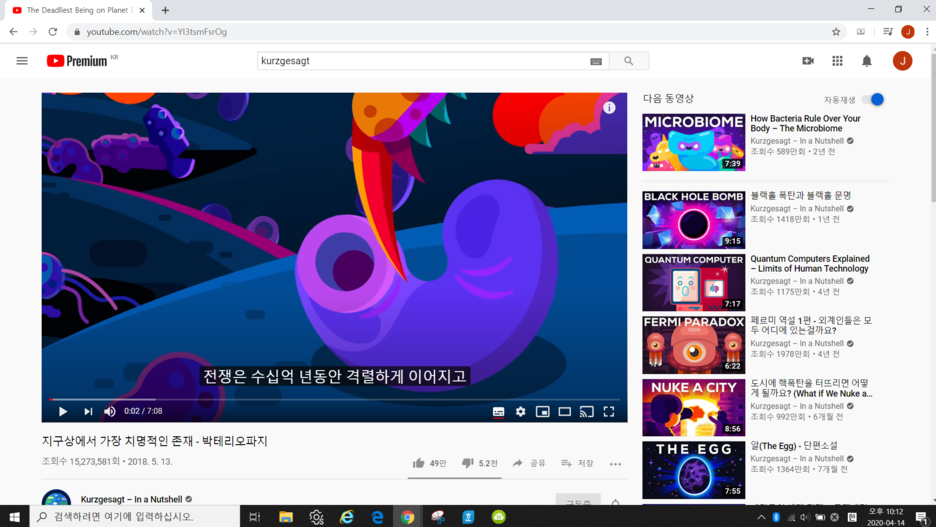This screenshot has height=527, width=936.
Task: Go to YouTube Premium home logo
Action: click(77, 61)
